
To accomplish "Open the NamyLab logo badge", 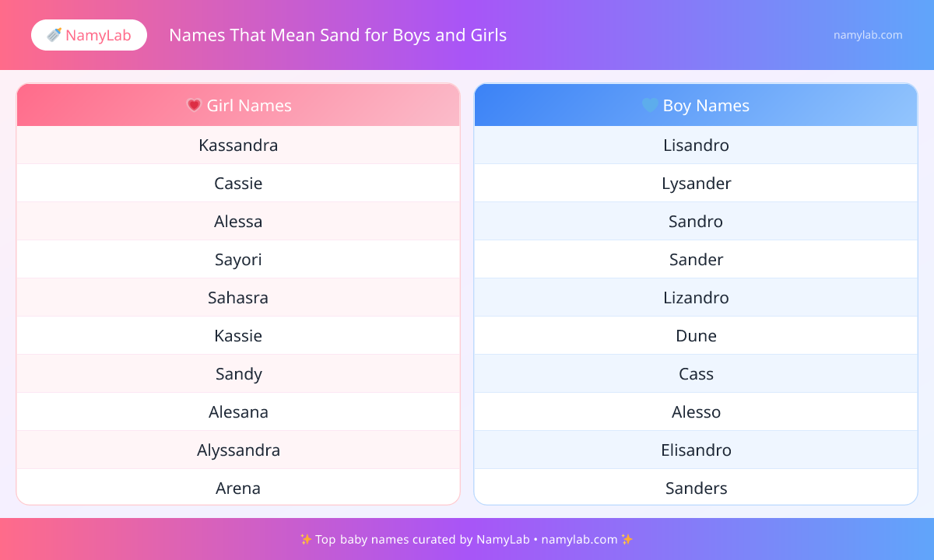I will pos(89,35).
